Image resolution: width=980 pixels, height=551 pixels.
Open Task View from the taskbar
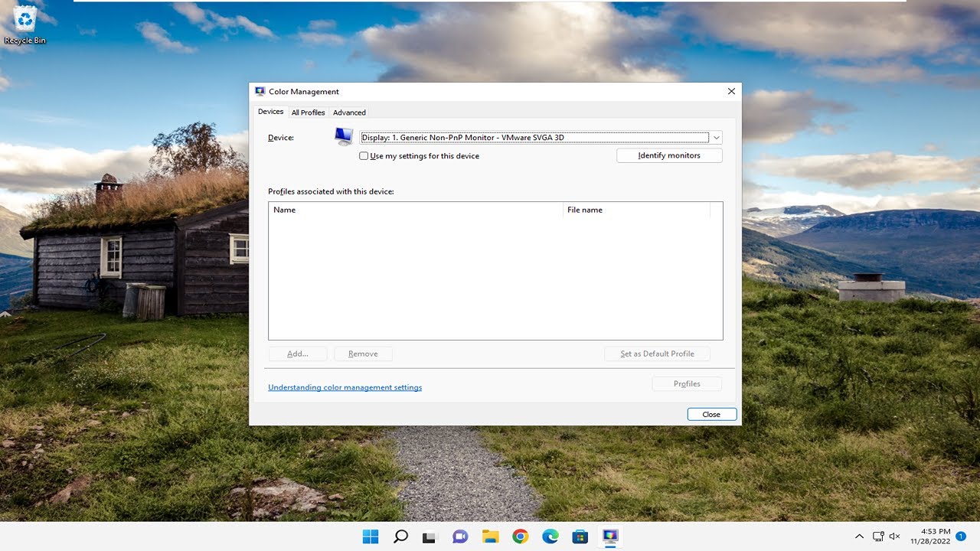pyautogui.click(x=430, y=536)
